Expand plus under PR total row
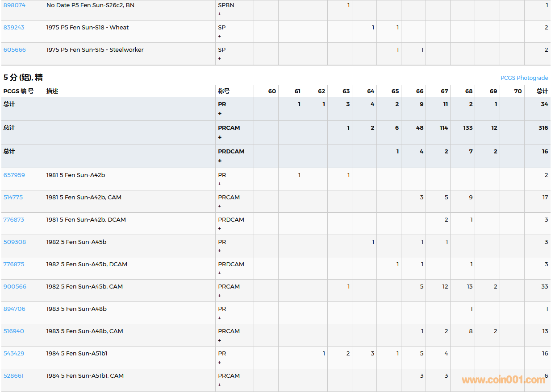The height and width of the screenshot is (392, 551). coord(220,114)
